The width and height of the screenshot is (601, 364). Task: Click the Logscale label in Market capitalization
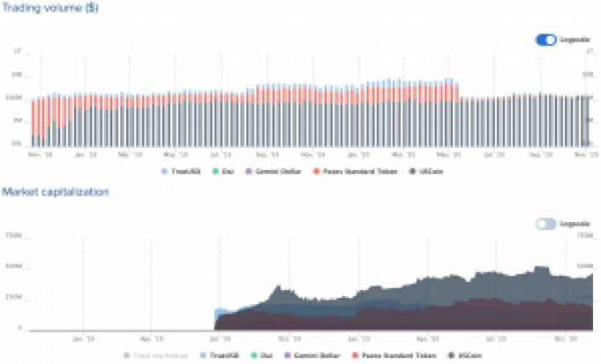coord(571,224)
